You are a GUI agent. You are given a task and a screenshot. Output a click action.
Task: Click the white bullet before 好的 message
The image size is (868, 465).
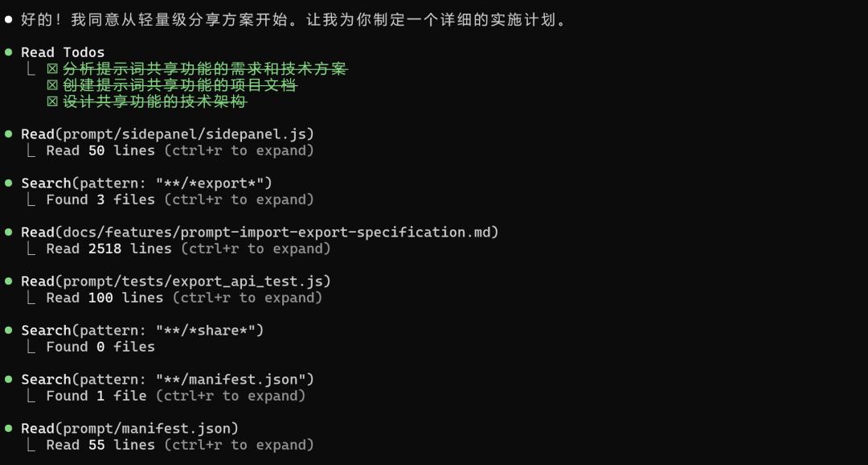(8, 20)
